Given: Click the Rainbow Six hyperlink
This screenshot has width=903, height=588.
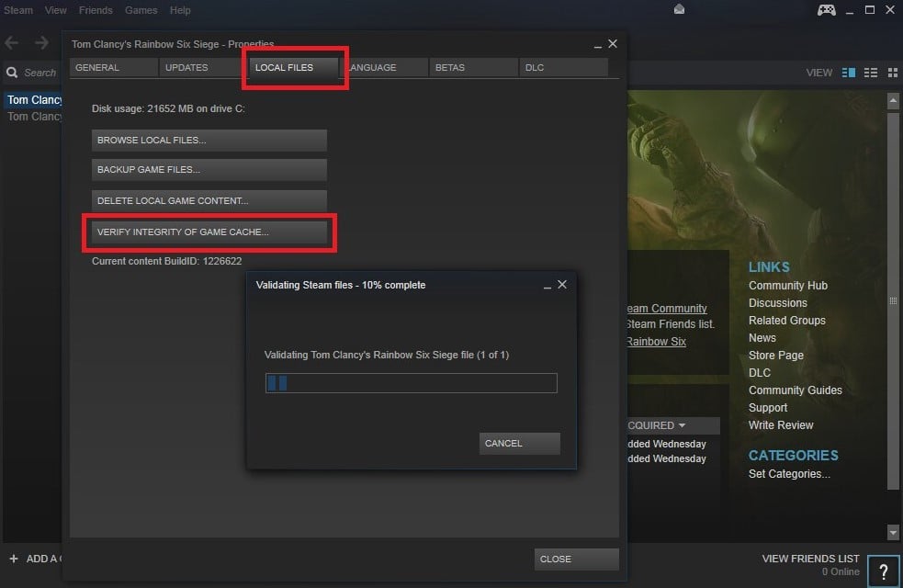Looking at the screenshot, I should [656, 342].
